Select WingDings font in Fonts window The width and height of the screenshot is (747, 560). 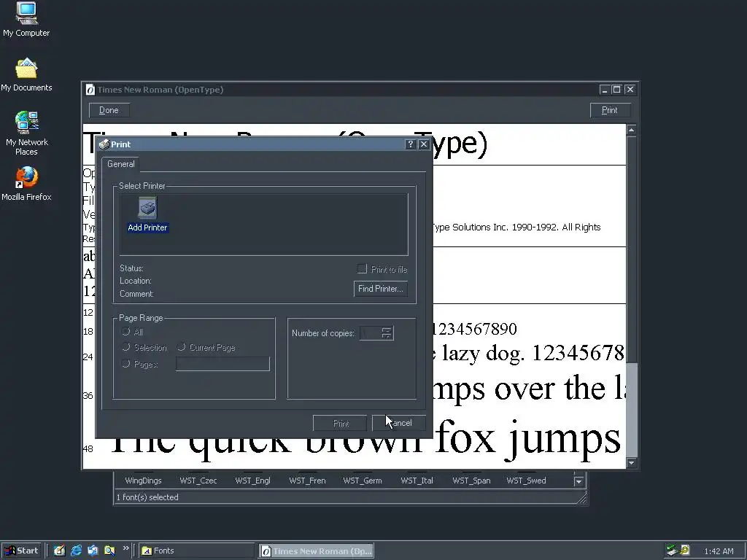[143, 481]
